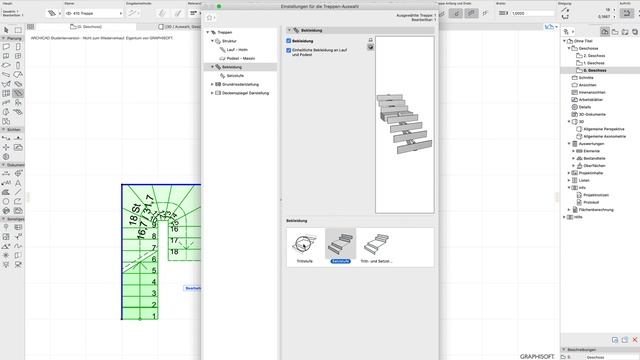
Task: Select the Column tool in toolbox
Action: (x=18, y=65)
